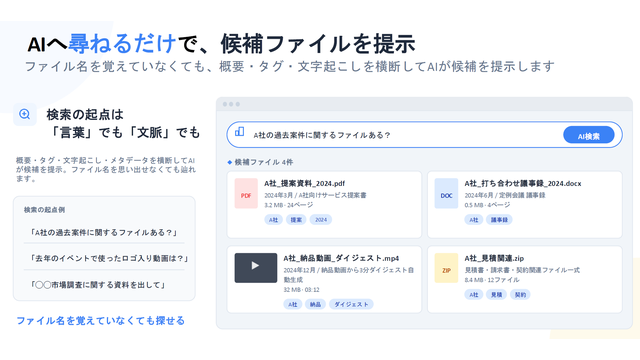The width and height of the screenshot is (640, 360).
Task: Click the A社 tag on the docx card
Action: pos(473,220)
